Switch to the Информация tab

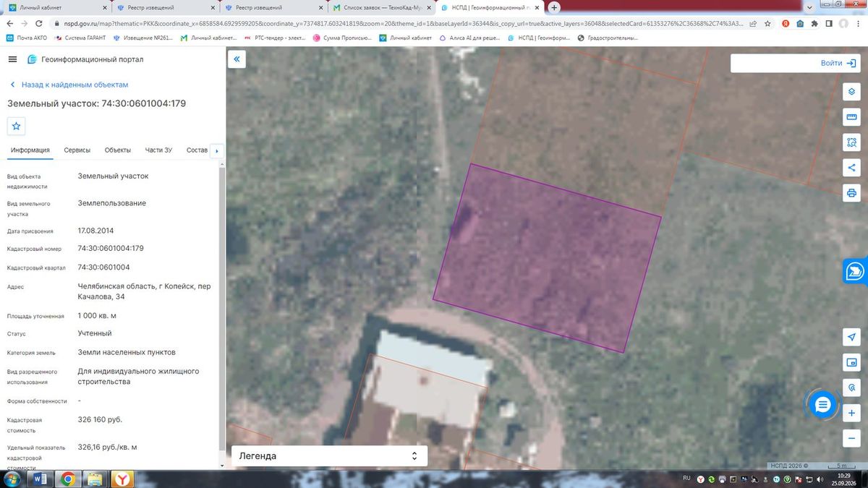click(30, 150)
